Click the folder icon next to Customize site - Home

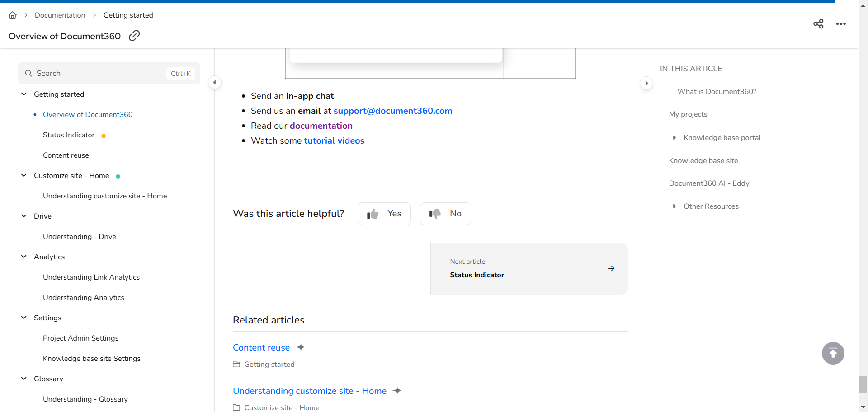(x=236, y=407)
